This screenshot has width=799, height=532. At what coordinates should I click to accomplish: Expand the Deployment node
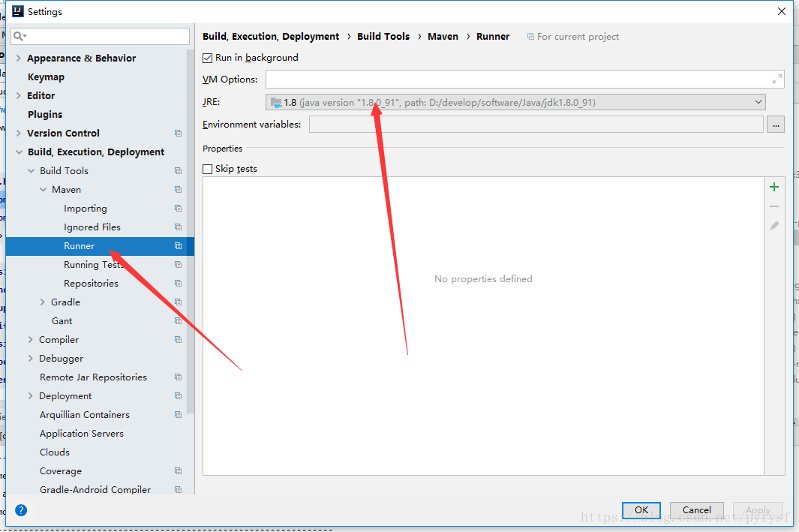[30, 396]
